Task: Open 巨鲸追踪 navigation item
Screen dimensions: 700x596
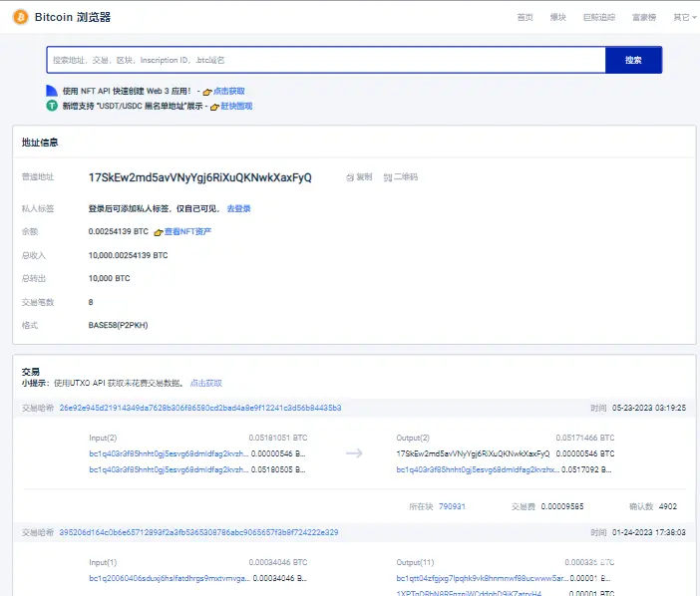Action: (x=599, y=17)
